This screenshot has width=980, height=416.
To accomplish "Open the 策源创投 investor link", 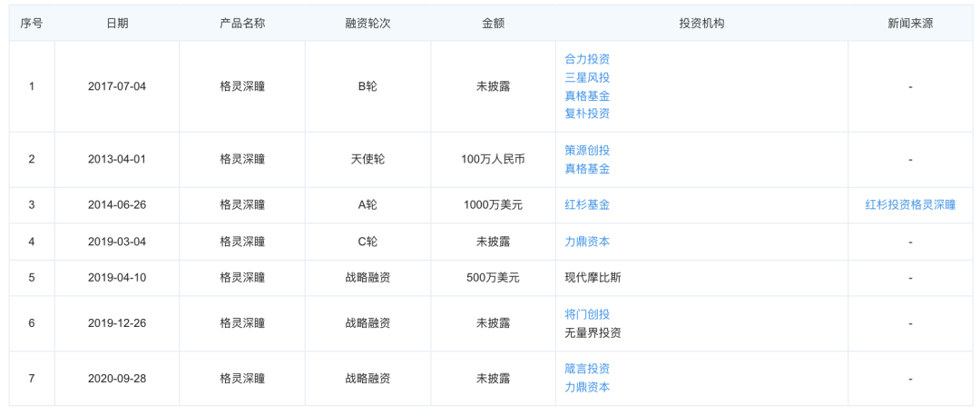I will (587, 150).
